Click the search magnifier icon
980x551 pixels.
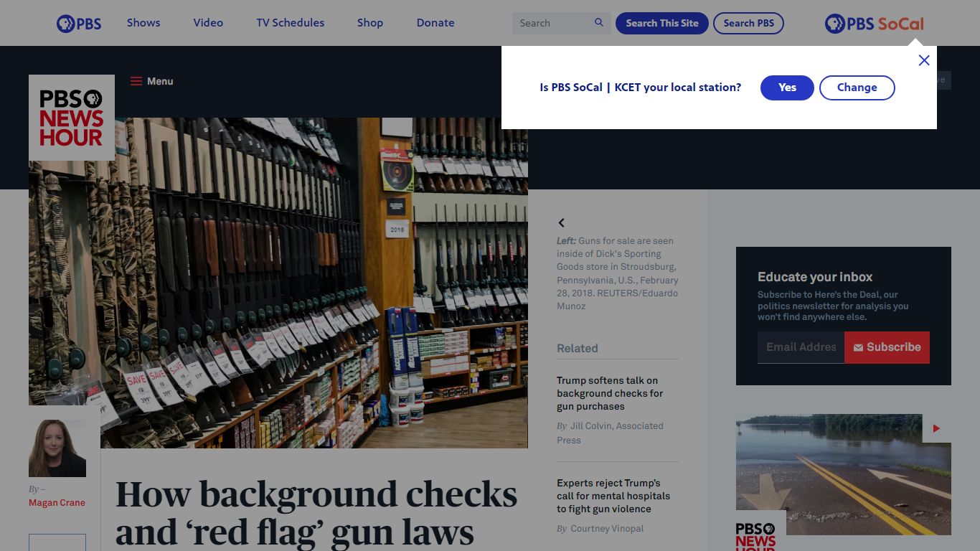[x=599, y=23]
